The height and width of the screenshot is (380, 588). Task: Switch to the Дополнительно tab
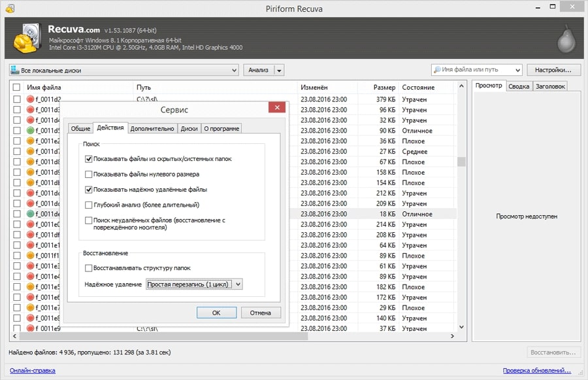coord(152,129)
